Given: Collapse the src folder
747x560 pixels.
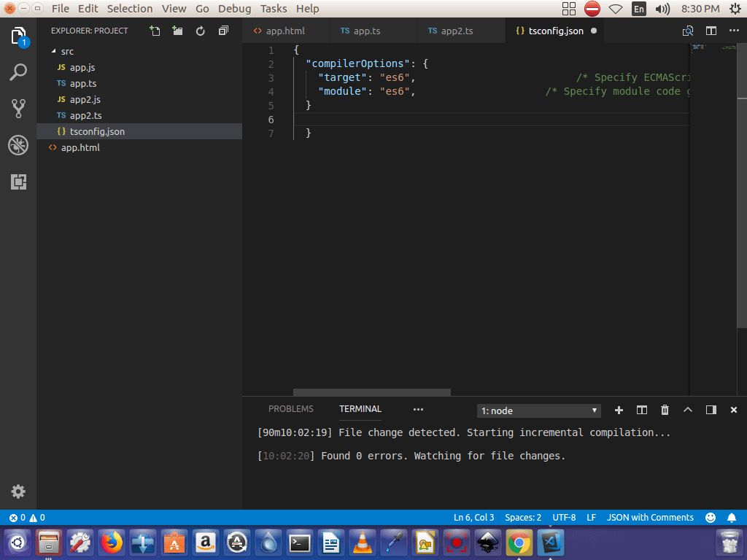Looking at the screenshot, I should tap(66, 52).
